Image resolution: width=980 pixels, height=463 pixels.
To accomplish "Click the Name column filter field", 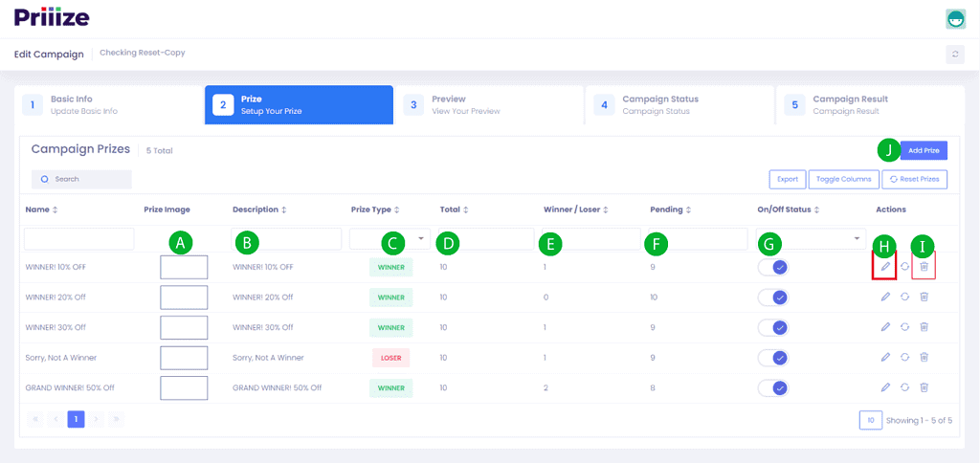I will coord(79,239).
